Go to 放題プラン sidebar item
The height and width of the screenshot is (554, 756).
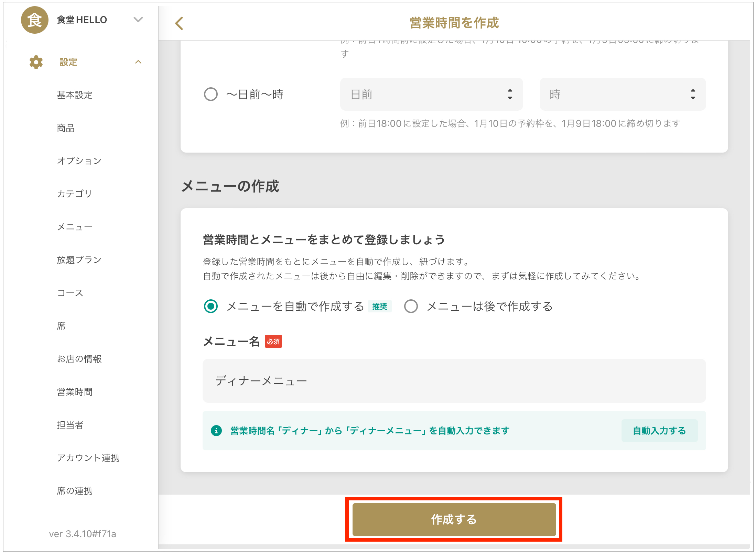click(x=79, y=260)
